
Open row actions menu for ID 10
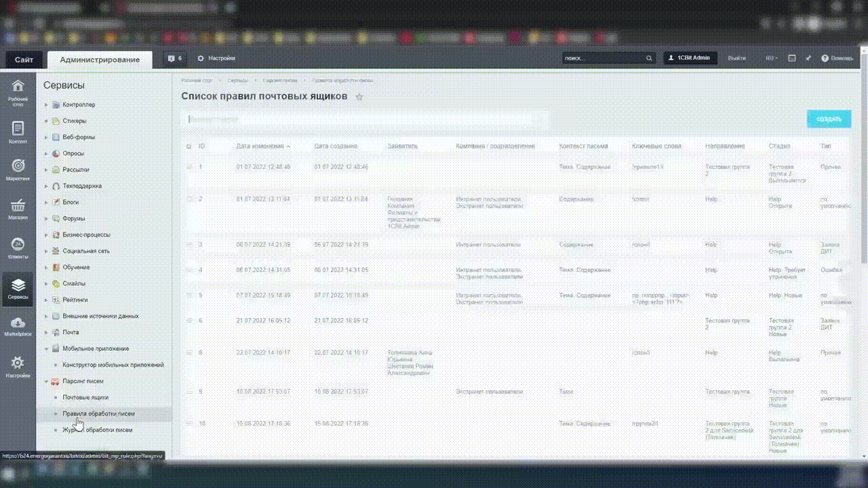point(189,424)
